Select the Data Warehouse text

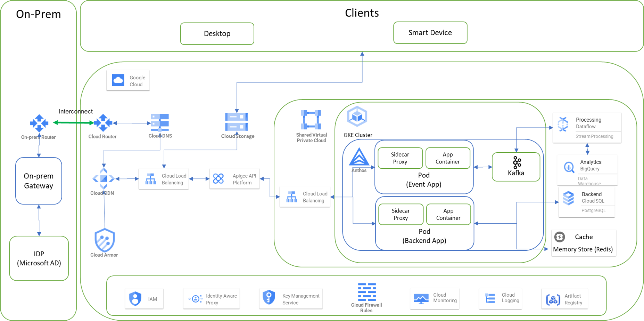(x=589, y=181)
